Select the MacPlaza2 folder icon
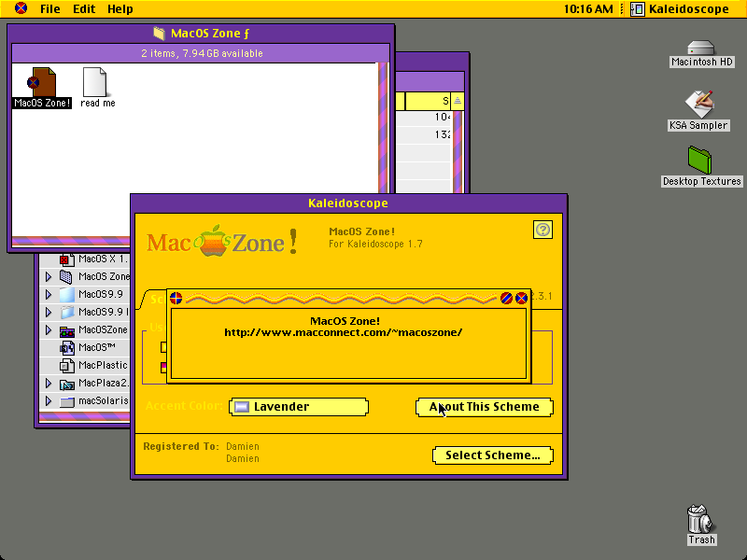The width and height of the screenshot is (747, 560). coord(66,384)
